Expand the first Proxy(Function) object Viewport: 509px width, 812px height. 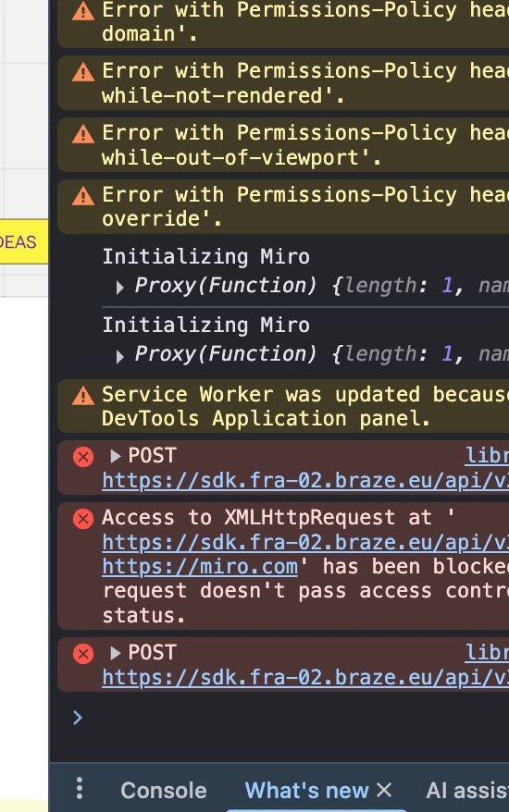pos(119,288)
